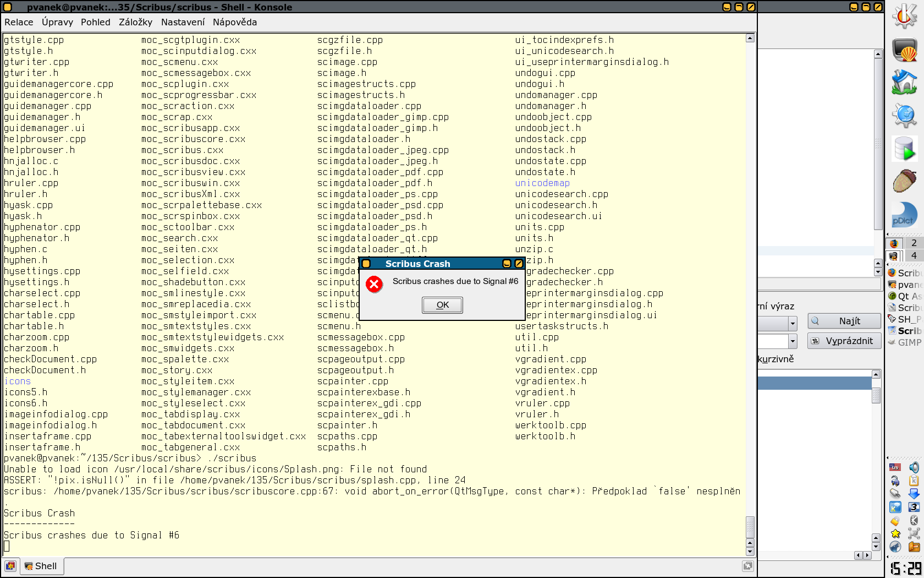
Task: Open the Úpravy menu
Action: [x=57, y=22]
